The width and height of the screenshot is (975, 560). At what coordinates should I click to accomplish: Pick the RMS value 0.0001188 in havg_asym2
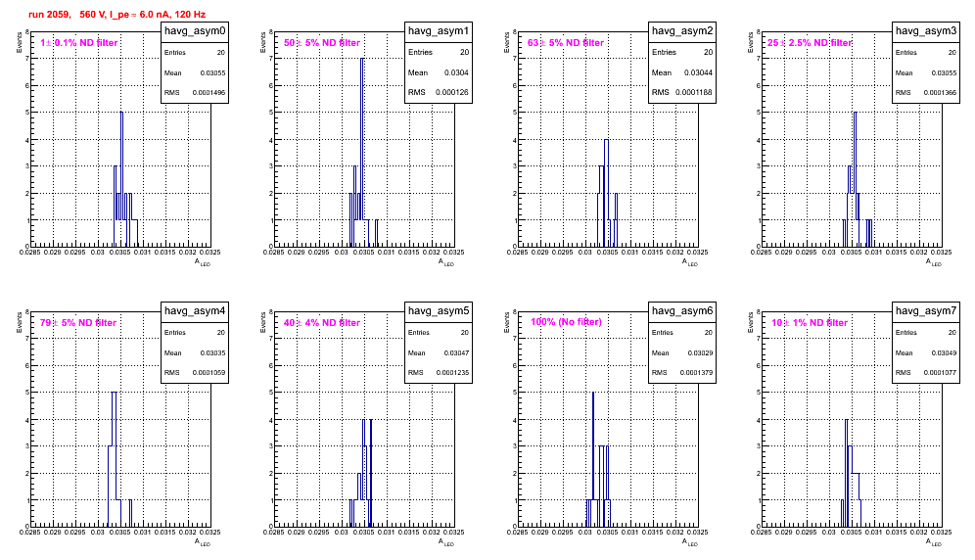(x=694, y=93)
